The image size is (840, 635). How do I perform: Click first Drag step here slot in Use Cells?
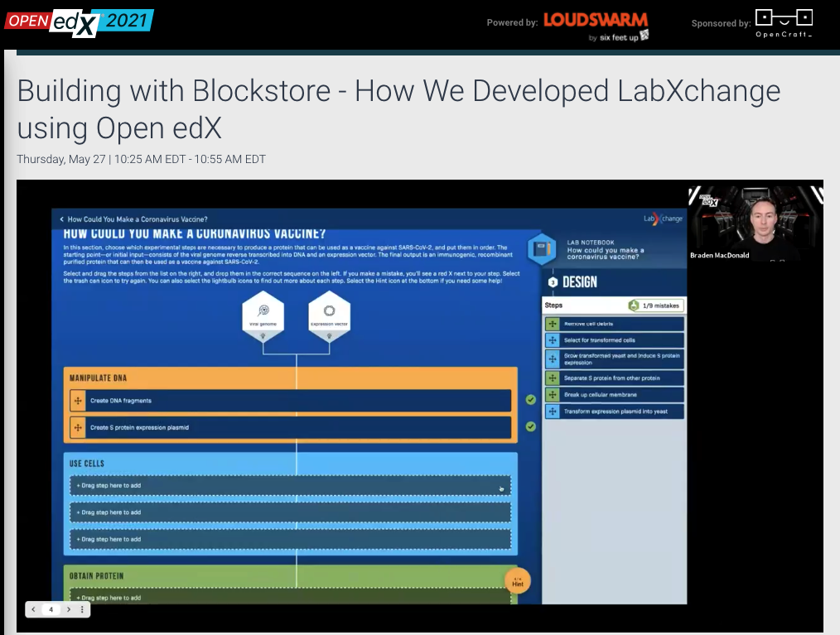click(290, 486)
